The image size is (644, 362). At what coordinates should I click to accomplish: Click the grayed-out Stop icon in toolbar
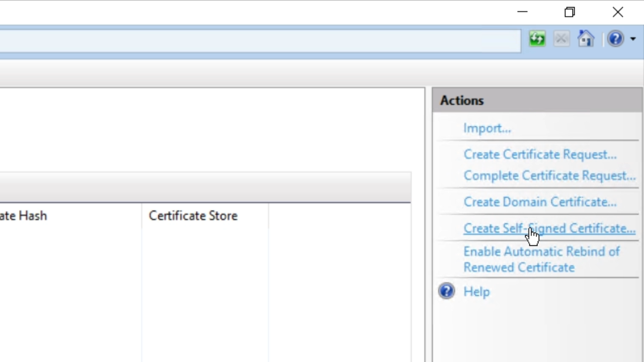point(561,39)
